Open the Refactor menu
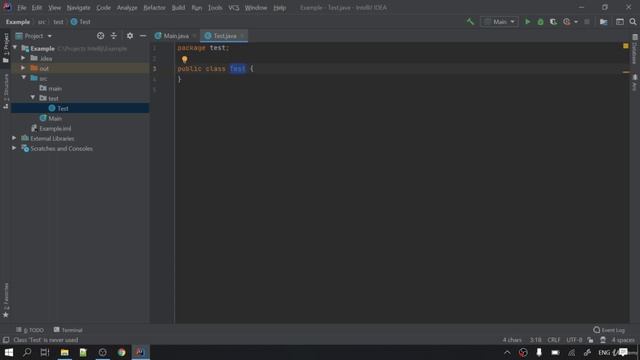640x360 pixels. [154, 8]
